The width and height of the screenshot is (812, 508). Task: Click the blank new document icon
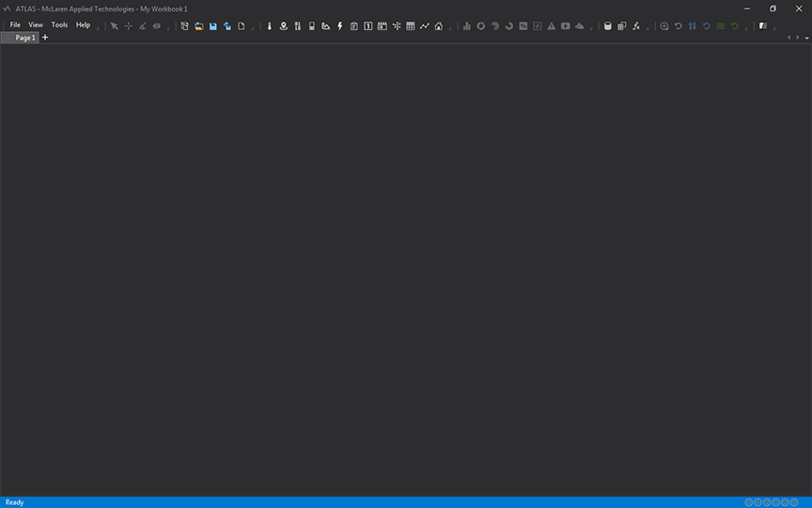click(x=241, y=25)
